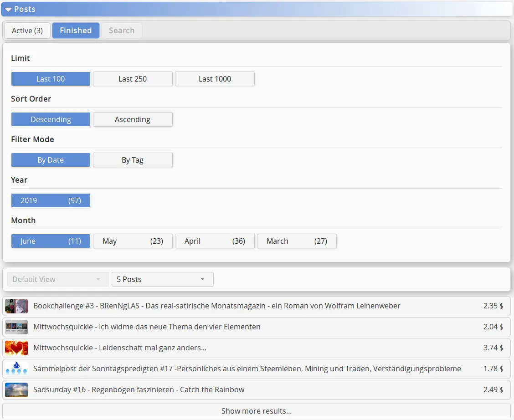The height and width of the screenshot is (420, 514).
Task: Click thumbnail of Sammelpost Sonntagspredigten #17
Action: 16,369
